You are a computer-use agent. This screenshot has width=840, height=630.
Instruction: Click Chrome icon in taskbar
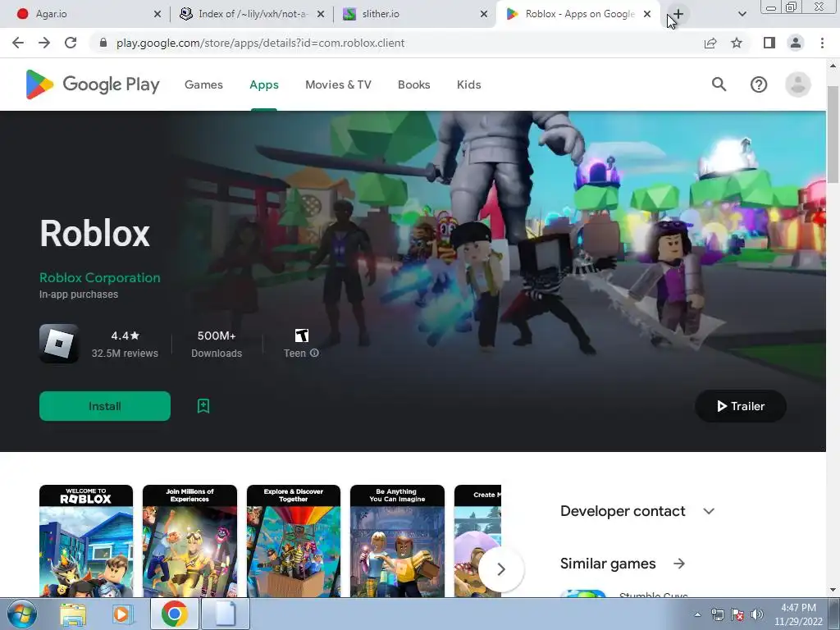tap(174, 614)
